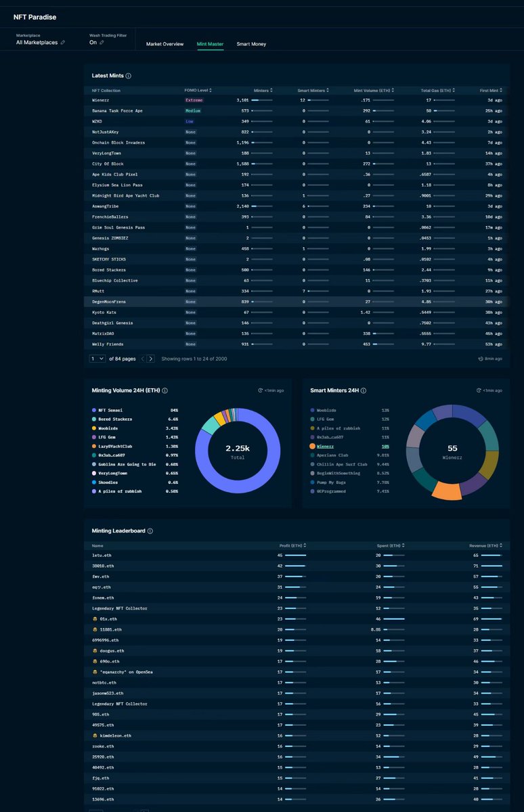Click the Extreme FOMO badge on Wienerz

coord(194,100)
